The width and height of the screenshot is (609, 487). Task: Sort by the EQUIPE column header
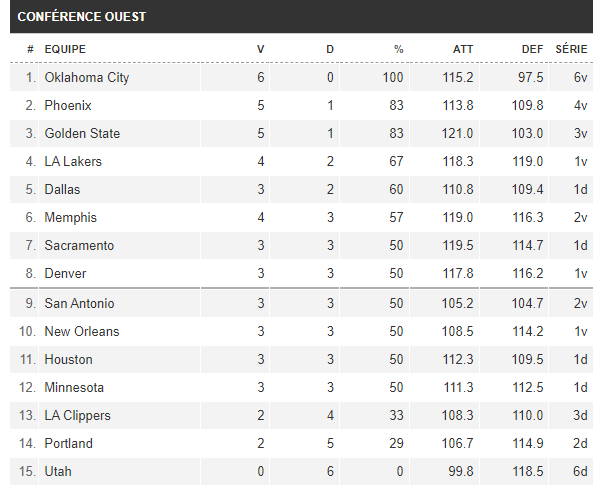tap(65, 48)
